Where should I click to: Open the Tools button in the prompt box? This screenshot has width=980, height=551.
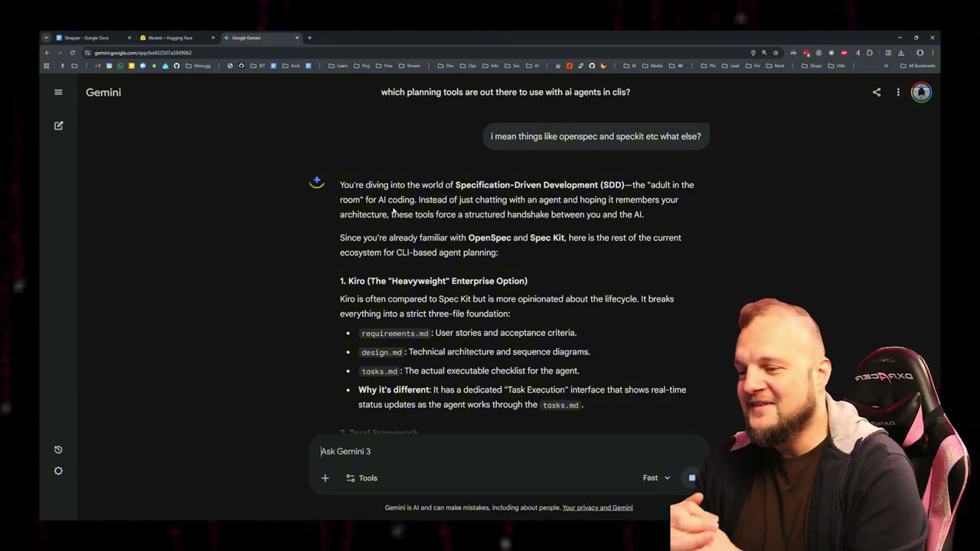click(x=361, y=478)
